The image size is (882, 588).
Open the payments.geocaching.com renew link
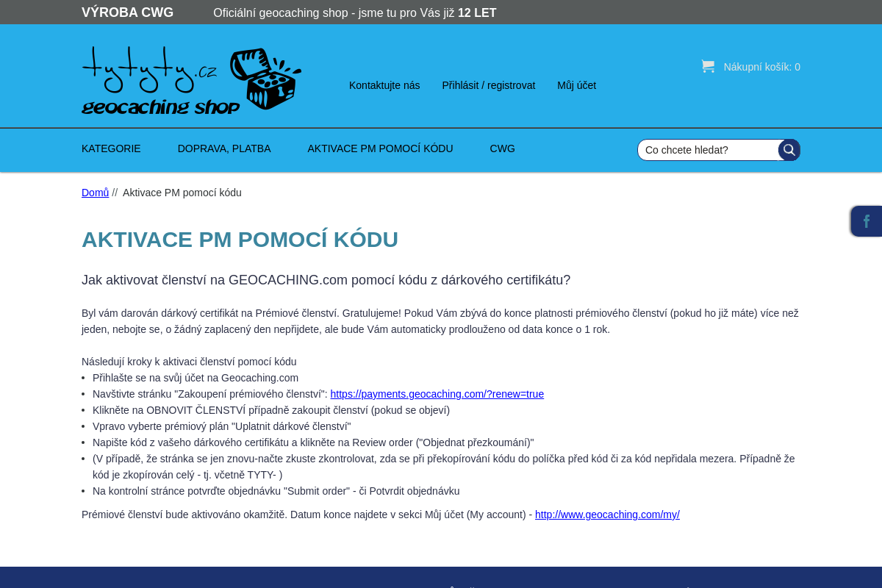[437, 394]
